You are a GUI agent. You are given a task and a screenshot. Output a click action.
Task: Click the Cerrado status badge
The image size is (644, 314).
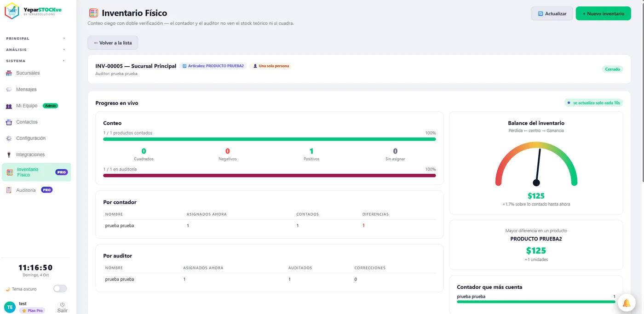[612, 69]
